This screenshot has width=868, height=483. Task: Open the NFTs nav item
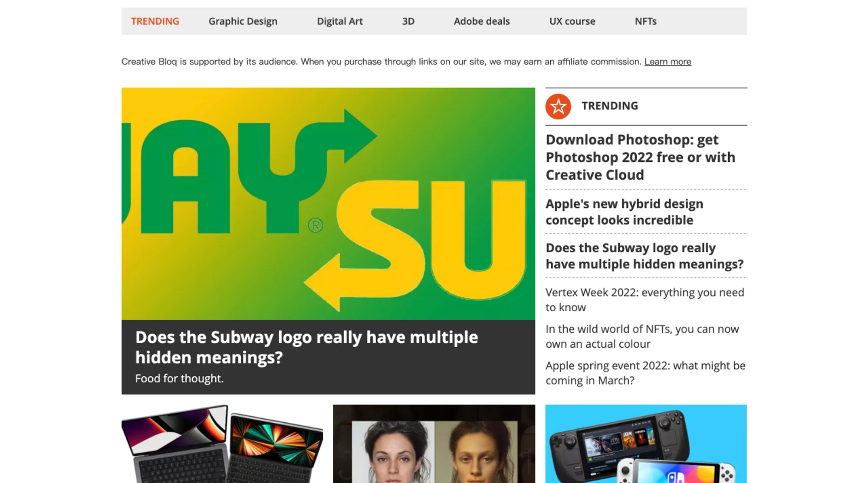(x=645, y=21)
